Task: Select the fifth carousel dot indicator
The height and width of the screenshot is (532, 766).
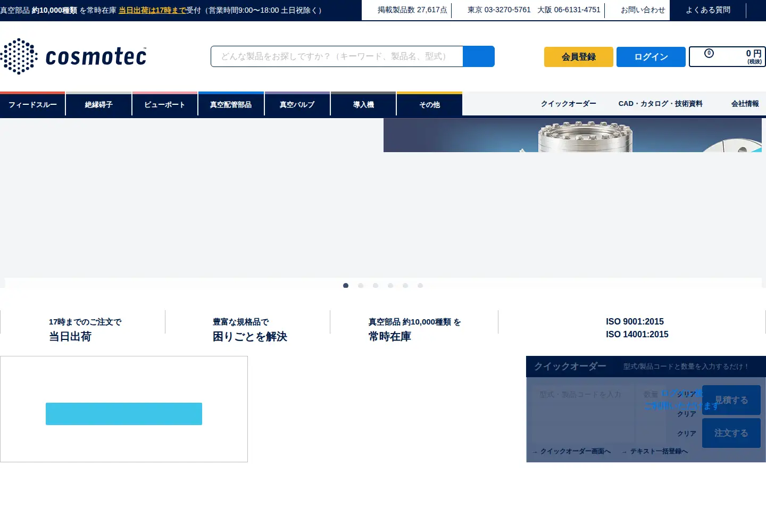Action: [405, 286]
